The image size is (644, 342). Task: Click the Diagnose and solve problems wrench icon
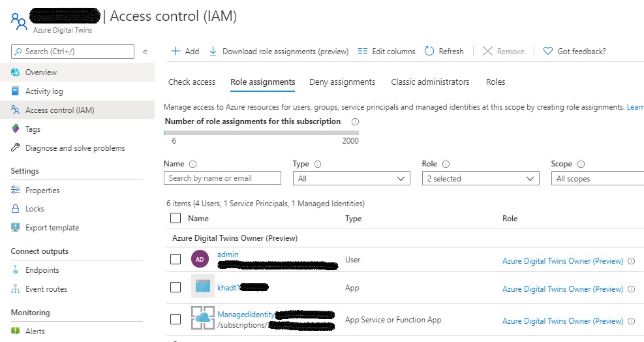pyautogui.click(x=15, y=147)
